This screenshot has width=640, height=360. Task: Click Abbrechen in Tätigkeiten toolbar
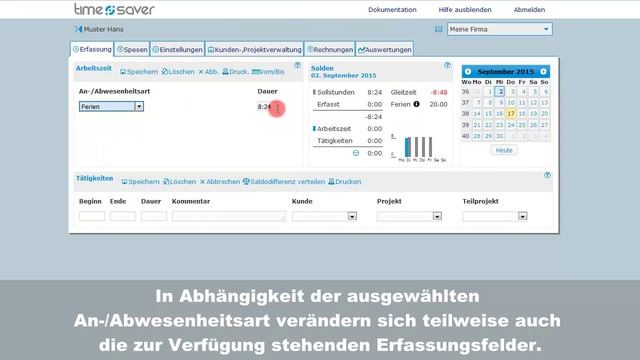(220, 182)
